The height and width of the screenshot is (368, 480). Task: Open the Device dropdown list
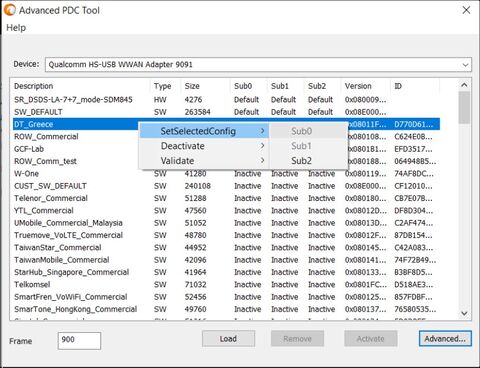(x=465, y=65)
